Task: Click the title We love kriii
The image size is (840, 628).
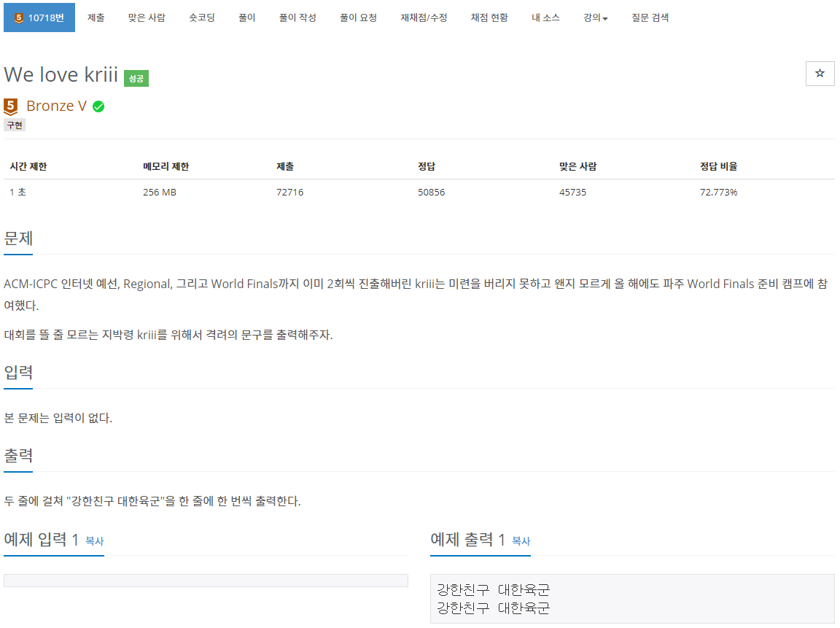Action: 61,74
